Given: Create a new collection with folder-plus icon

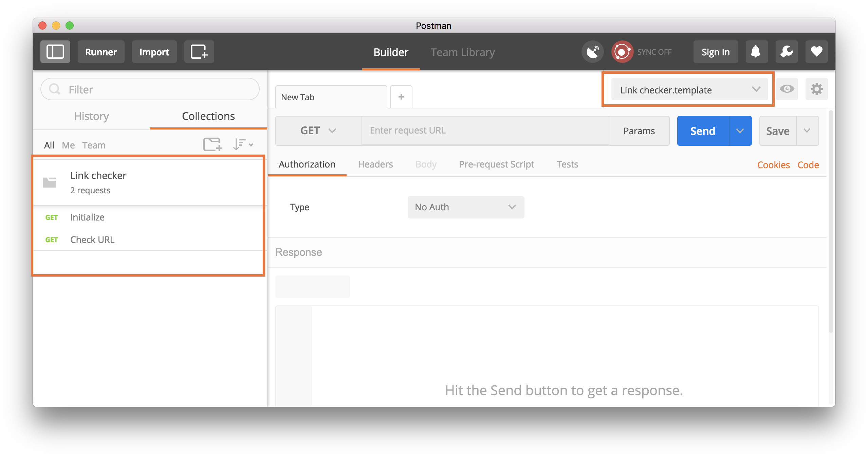Looking at the screenshot, I should [213, 144].
